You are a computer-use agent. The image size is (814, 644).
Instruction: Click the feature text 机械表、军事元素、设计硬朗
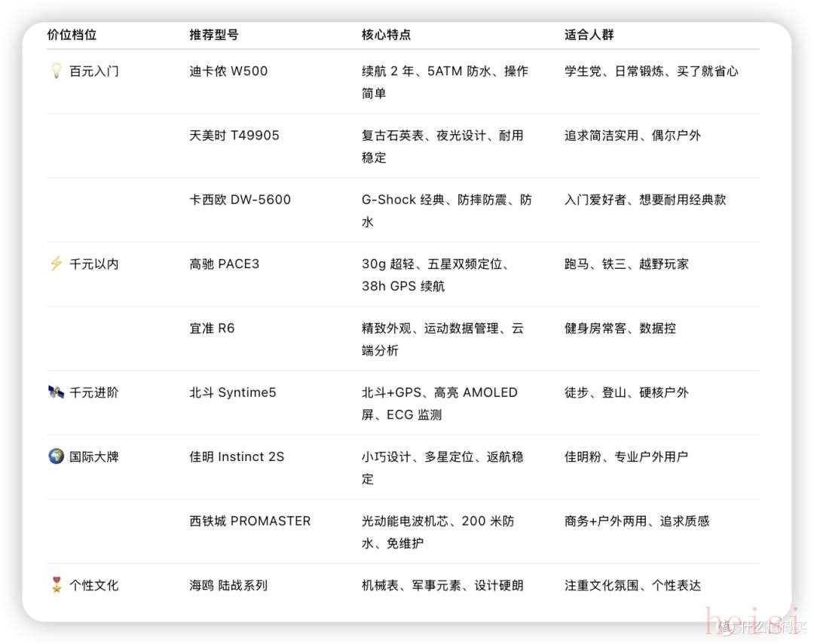click(x=442, y=585)
